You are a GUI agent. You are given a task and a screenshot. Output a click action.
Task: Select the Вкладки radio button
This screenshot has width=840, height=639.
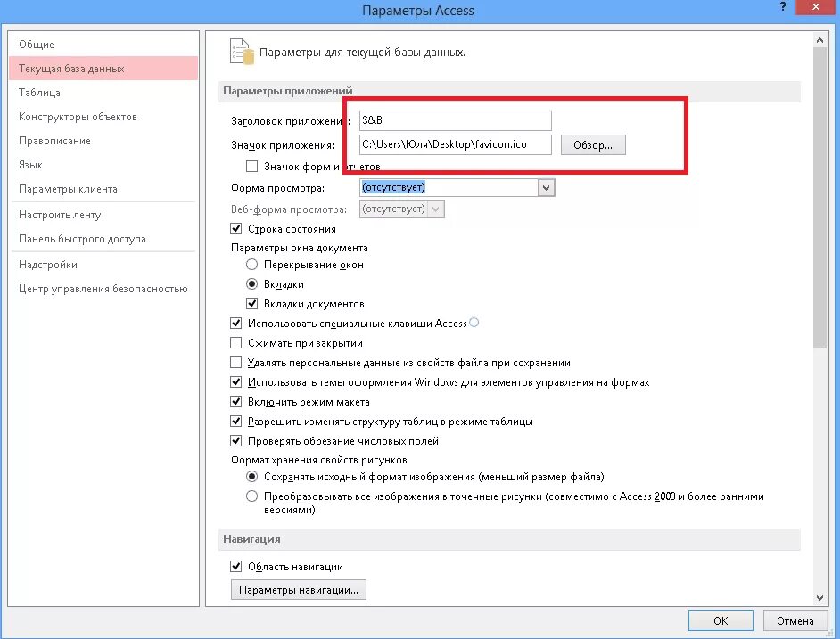[251, 284]
